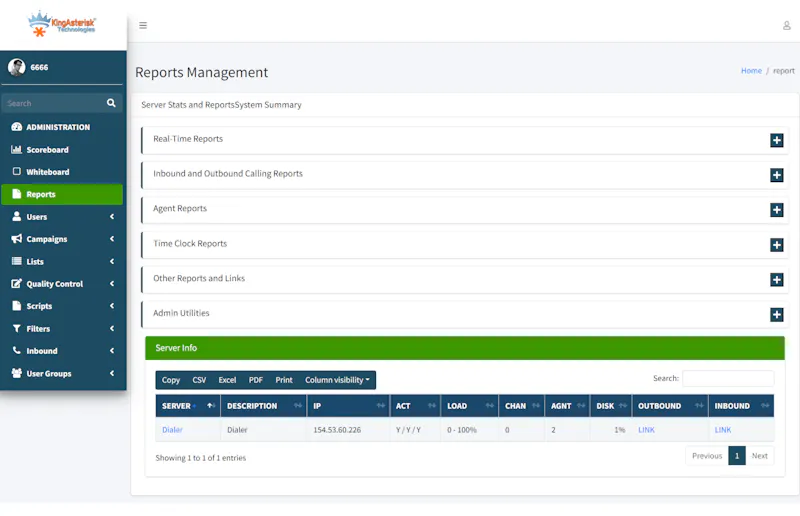Screen dimensions: 800x516
Task: Expand Real-Time Reports with plus icon
Action: point(777,140)
